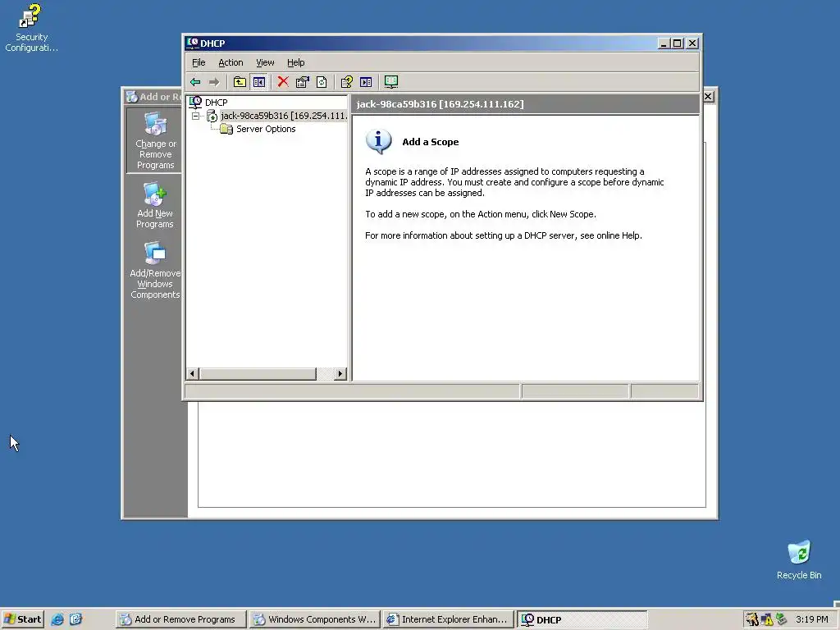Click the 'For more information' help text line

coord(504,235)
